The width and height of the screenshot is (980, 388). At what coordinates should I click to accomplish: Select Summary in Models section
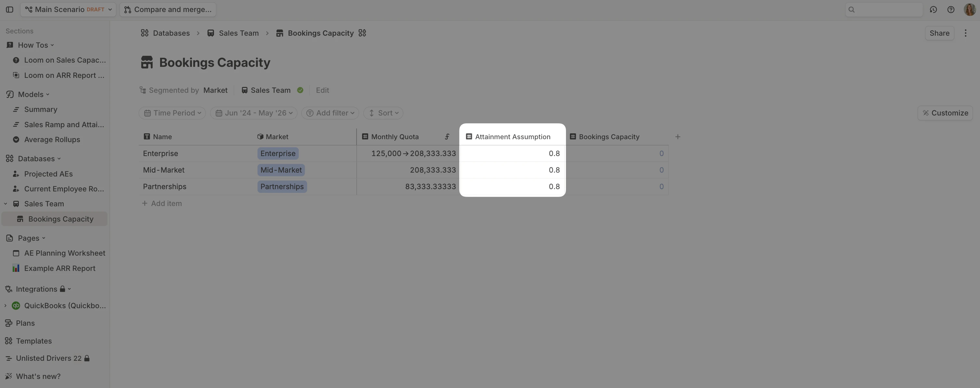click(41, 109)
